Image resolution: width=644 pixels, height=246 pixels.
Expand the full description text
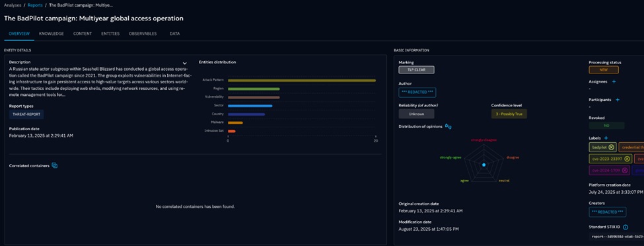point(185,63)
